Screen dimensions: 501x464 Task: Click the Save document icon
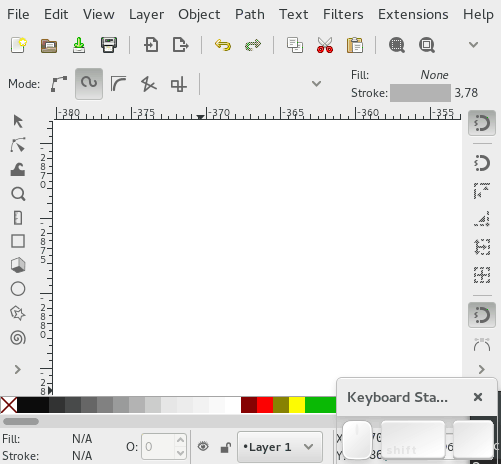coord(79,45)
